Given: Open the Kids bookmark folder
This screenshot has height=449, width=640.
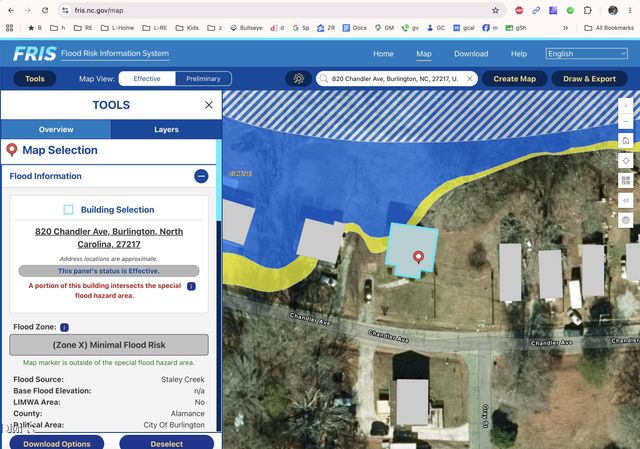Looking at the screenshot, I should [x=187, y=28].
